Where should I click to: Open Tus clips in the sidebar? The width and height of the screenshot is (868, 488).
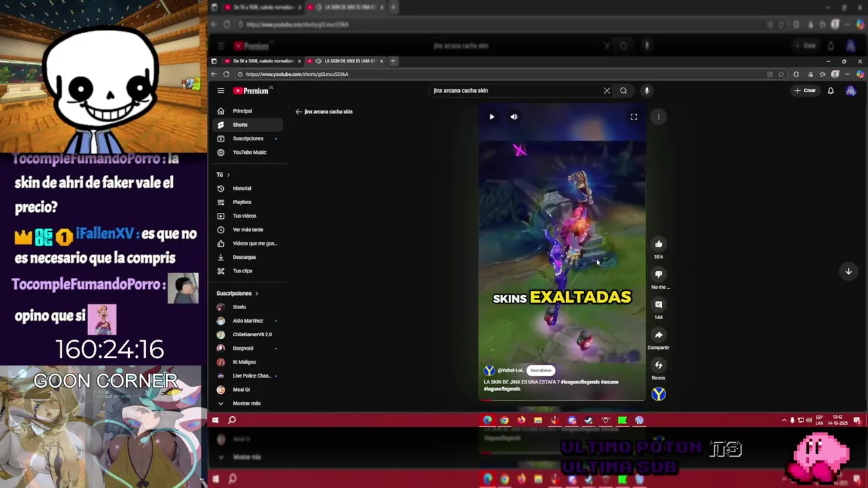(x=248, y=271)
